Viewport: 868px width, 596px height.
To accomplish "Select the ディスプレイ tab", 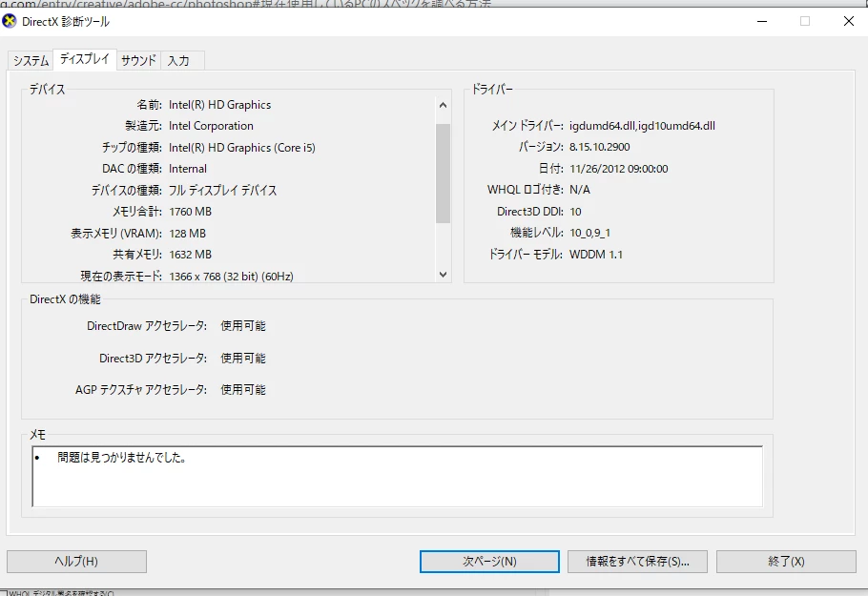I will tap(85, 59).
